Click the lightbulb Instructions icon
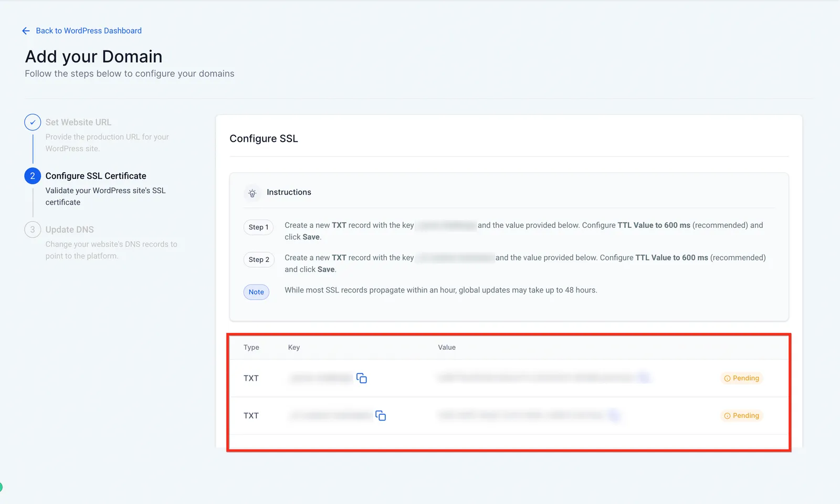Viewport: 840px width, 504px height. (253, 193)
